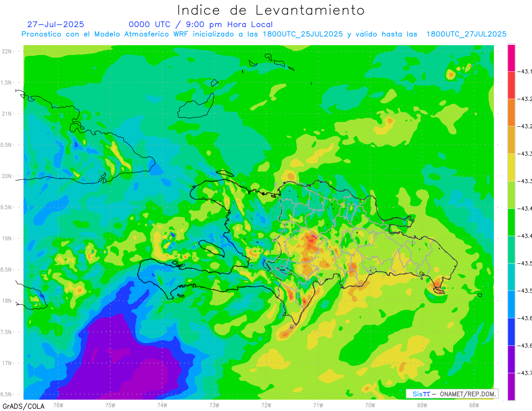Click the '22N' latitude label
532x411 pixels.
(x=7, y=51)
